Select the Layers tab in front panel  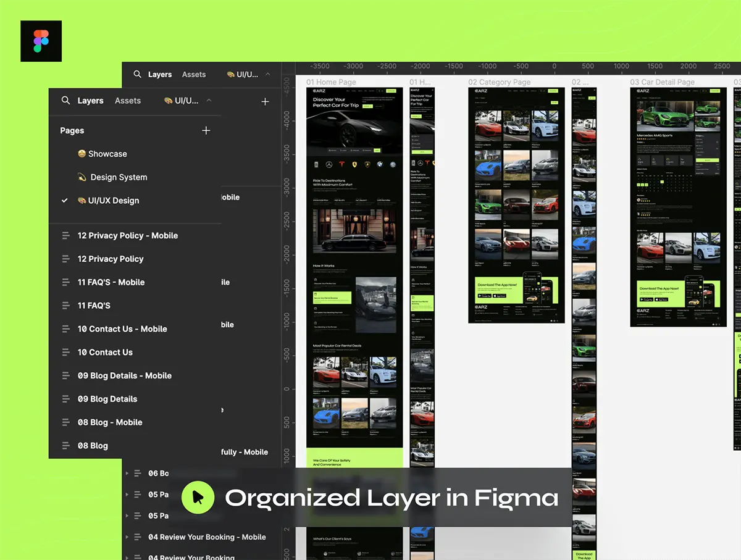(x=90, y=101)
